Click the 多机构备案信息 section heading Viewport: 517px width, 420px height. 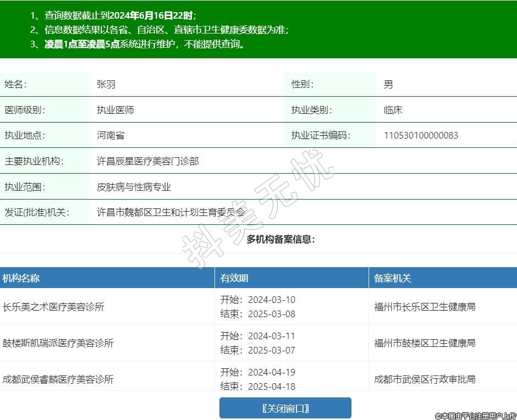280,239
